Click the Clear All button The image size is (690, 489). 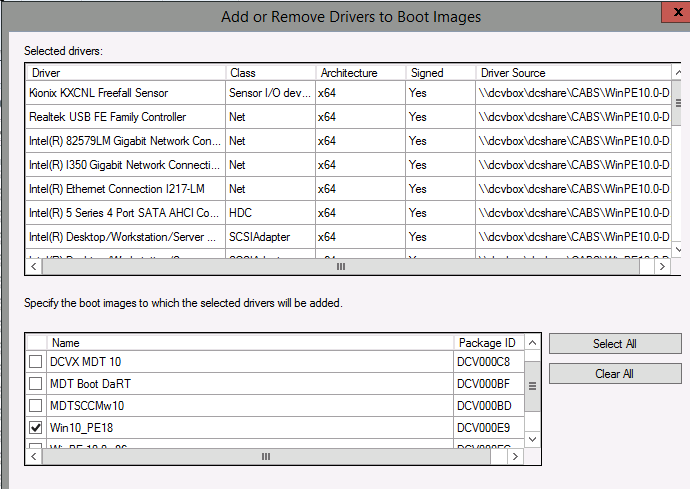click(615, 374)
